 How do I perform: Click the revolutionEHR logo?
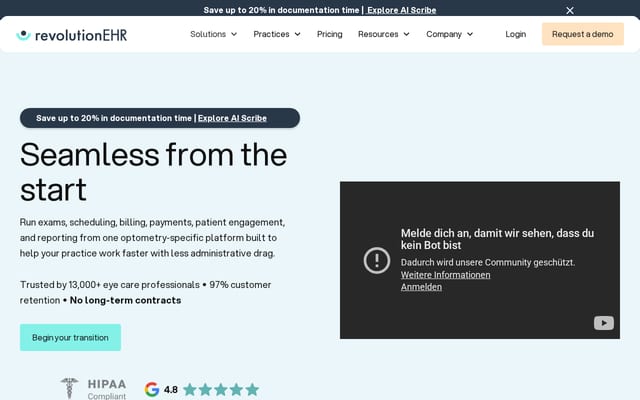click(x=71, y=35)
